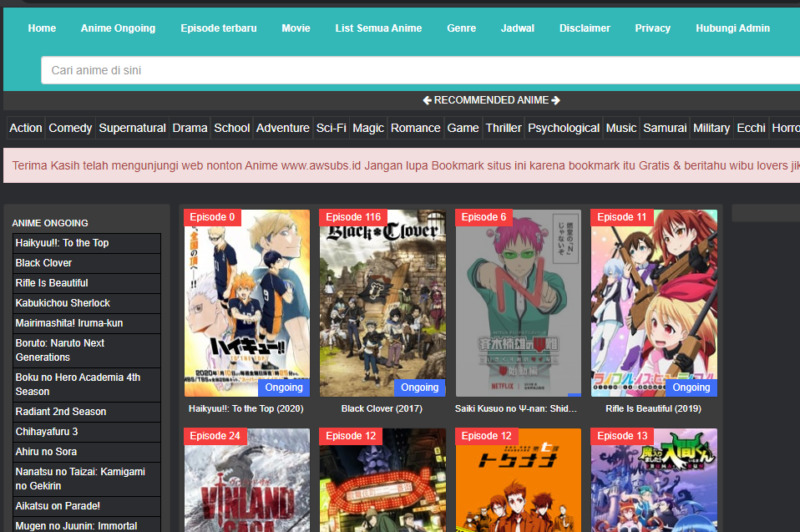This screenshot has height=532, width=800.
Task: Open List Semua Anime
Action: (x=379, y=29)
